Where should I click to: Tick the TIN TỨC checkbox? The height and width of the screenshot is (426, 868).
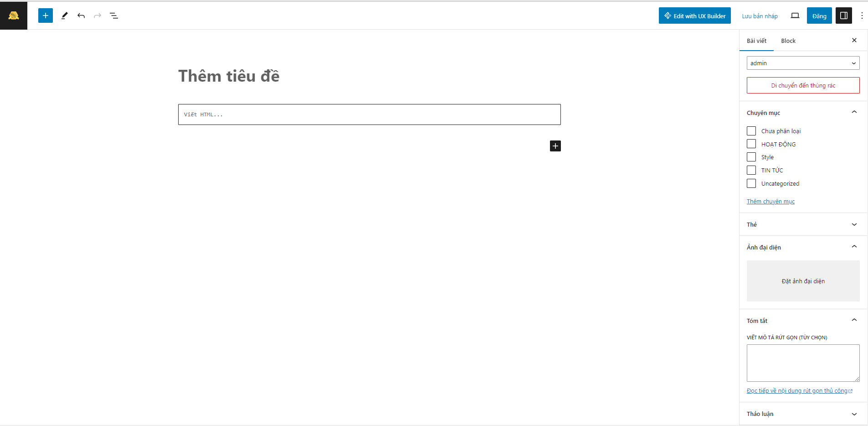pyautogui.click(x=751, y=170)
